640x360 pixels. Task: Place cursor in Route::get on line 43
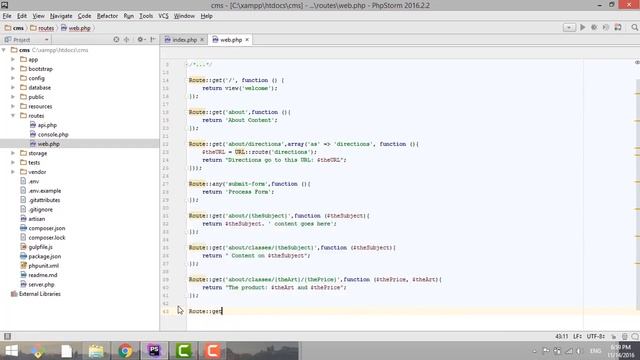pos(205,311)
